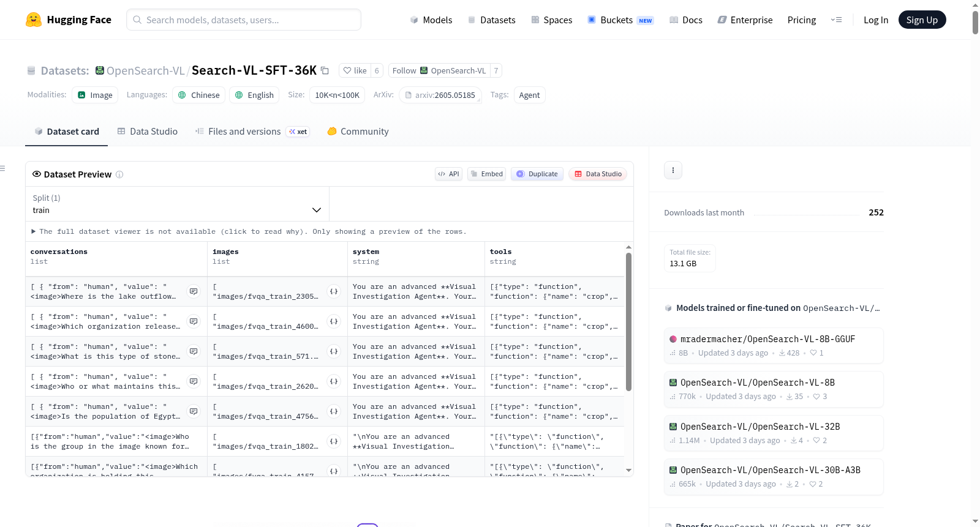980x527 pixels.
Task: Navigate to Spaces in top menu
Action: [551, 20]
